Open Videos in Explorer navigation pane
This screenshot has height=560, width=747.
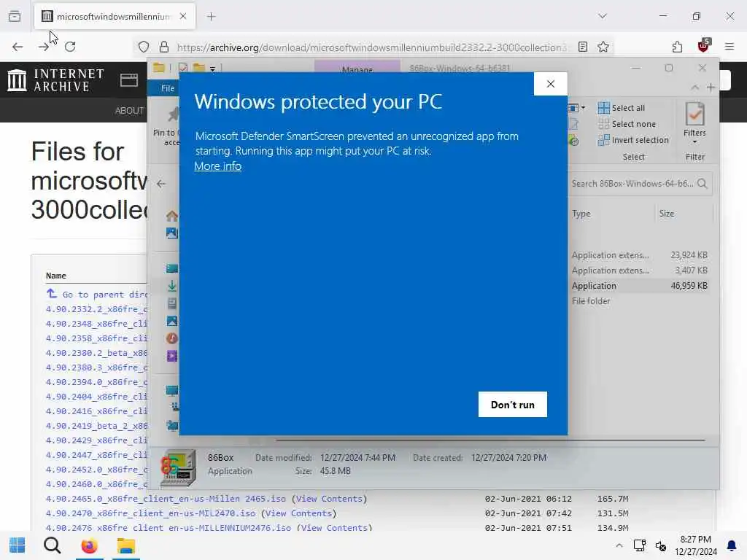pos(172,356)
